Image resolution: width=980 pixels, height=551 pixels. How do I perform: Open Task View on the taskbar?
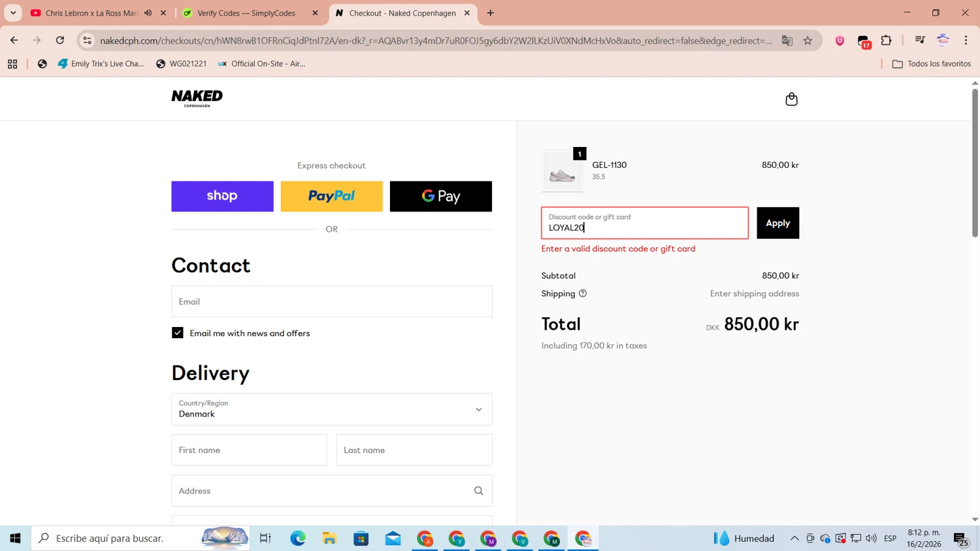click(x=265, y=538)
